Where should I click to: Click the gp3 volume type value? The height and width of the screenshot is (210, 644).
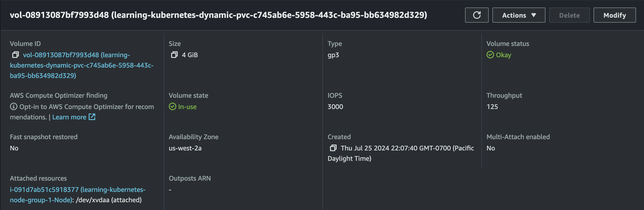click(333, 55)
